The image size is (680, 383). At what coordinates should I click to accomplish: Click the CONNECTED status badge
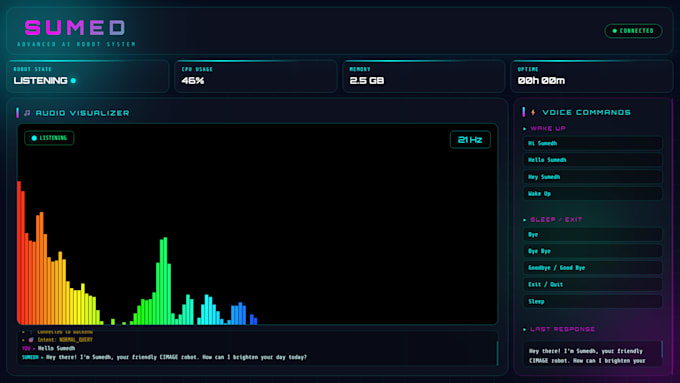point(633,31)
